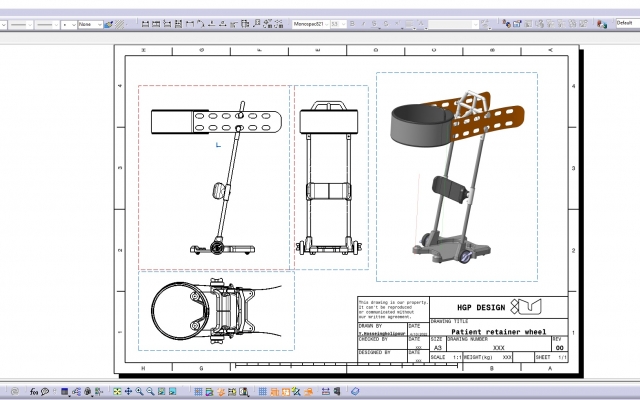Click the speech-bubble comment icon
640x400 pixels.
tap(45, 391)
